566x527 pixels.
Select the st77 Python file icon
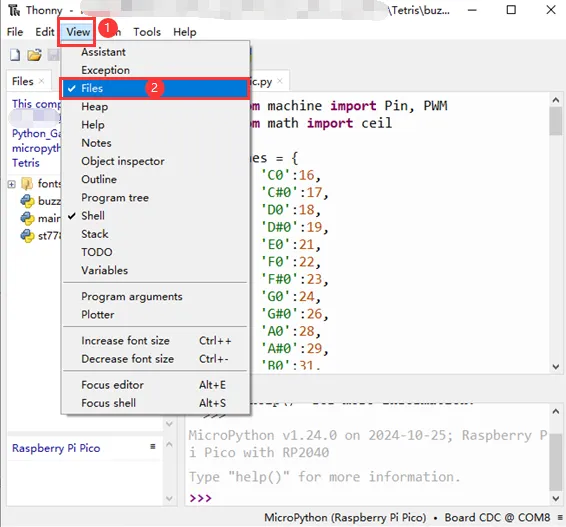pos(27,236)
